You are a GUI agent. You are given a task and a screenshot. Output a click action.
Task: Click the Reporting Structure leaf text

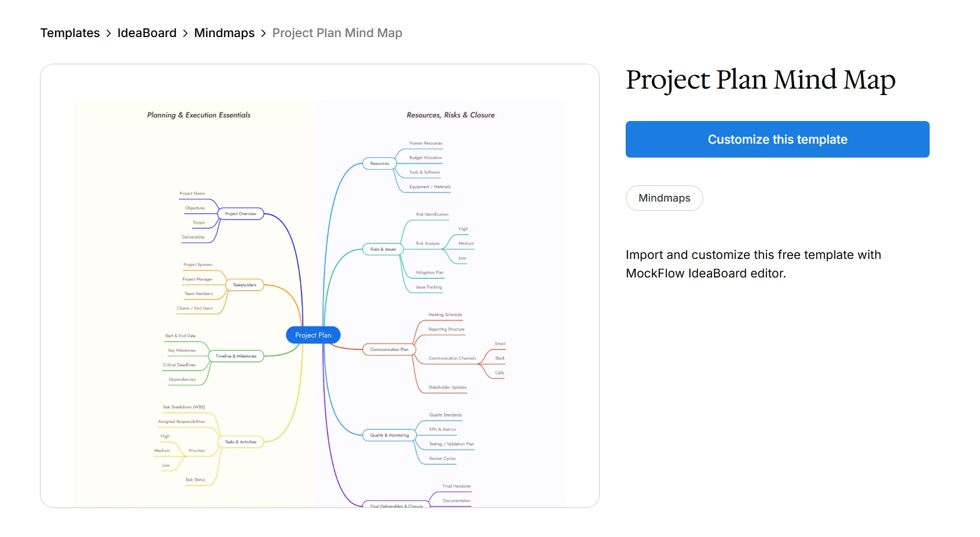[447, 329]
